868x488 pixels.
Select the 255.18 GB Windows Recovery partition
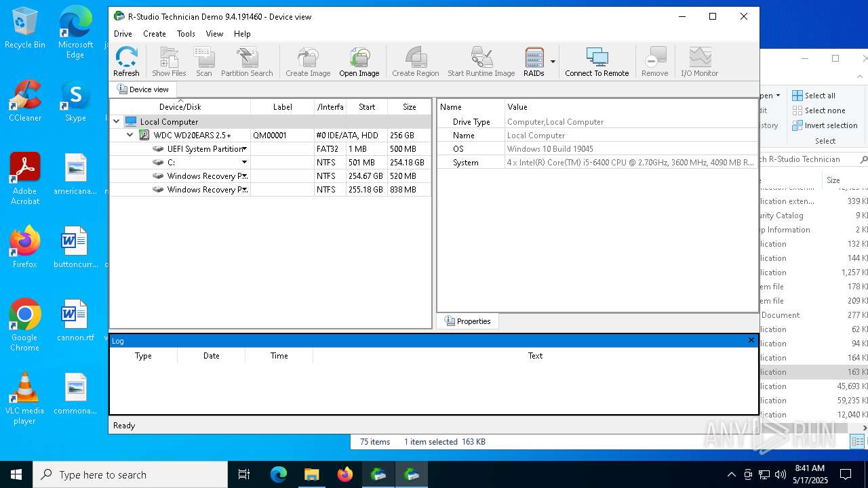tap(271, 190)
